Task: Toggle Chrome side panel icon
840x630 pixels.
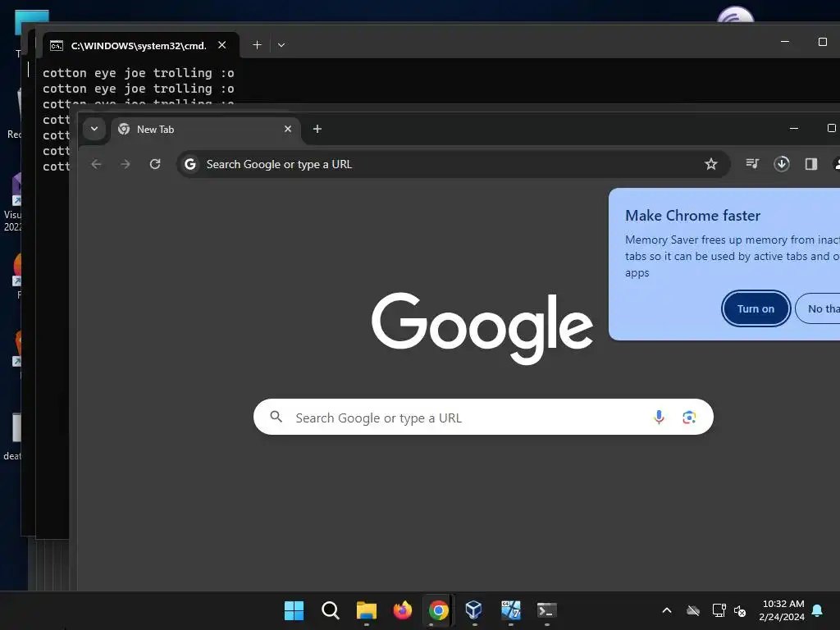Action: pyautogui.click(x=811, y=164)
